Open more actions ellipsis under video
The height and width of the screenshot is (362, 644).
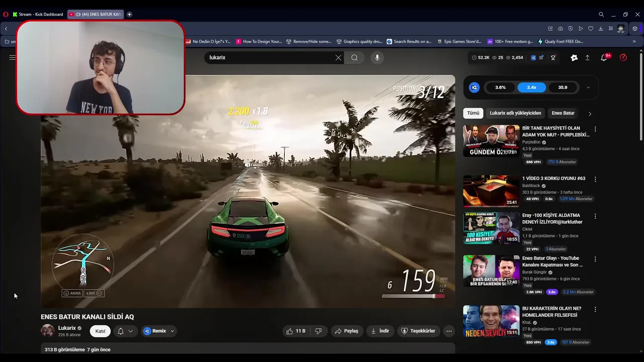(x=449, y=331)
